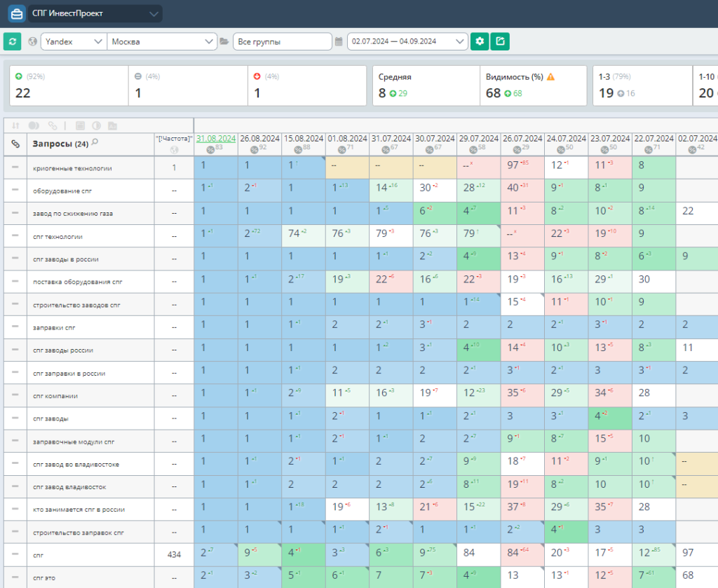Screen dimensions: 718x588
Task: Click the 31.08.2024 date column link
Action: coord(216,139)
